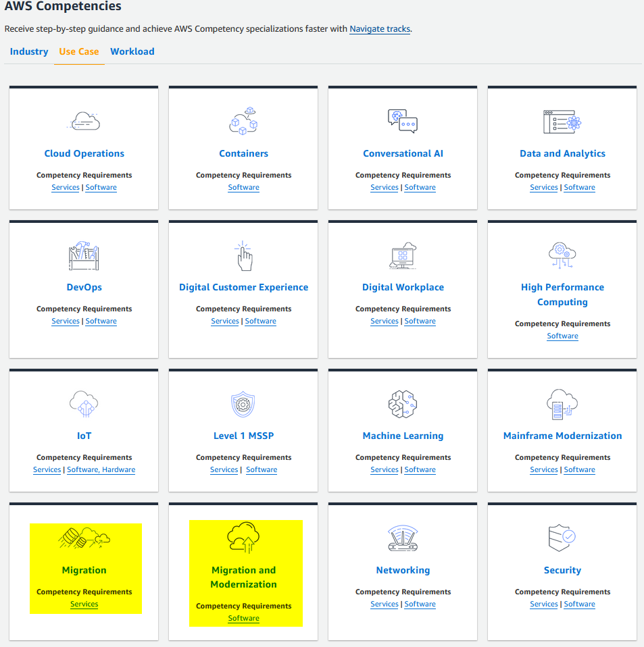Open the Conversational AI title link
This screenshot has height=647, width=644.
click(403, 153)
